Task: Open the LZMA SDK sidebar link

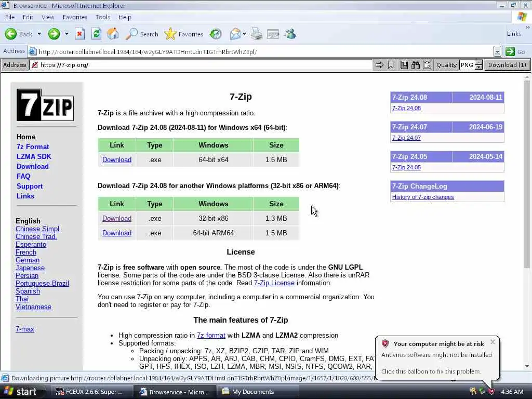Action: [34, 156]
